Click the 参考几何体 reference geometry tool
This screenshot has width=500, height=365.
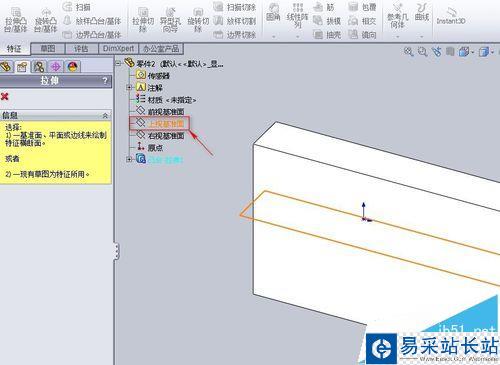click(397, 16)
